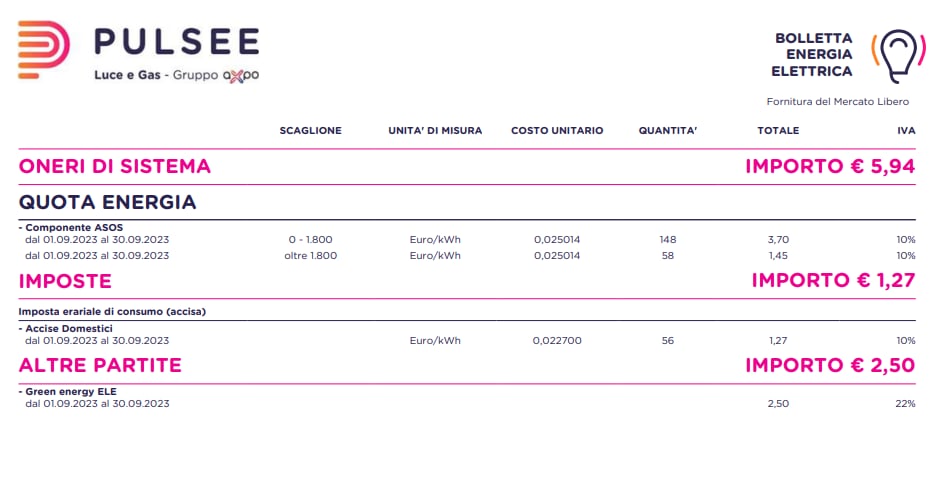Image resolution: width=947 pixels, height=492 pixels.
Task: Select the Componente ASOS row label
Action: point(71,228)
